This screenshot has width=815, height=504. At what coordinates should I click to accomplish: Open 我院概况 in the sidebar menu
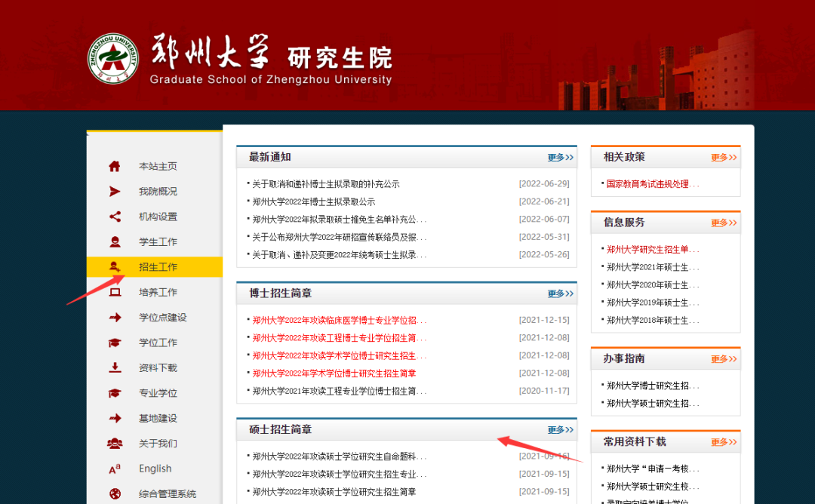coord(158,191)
